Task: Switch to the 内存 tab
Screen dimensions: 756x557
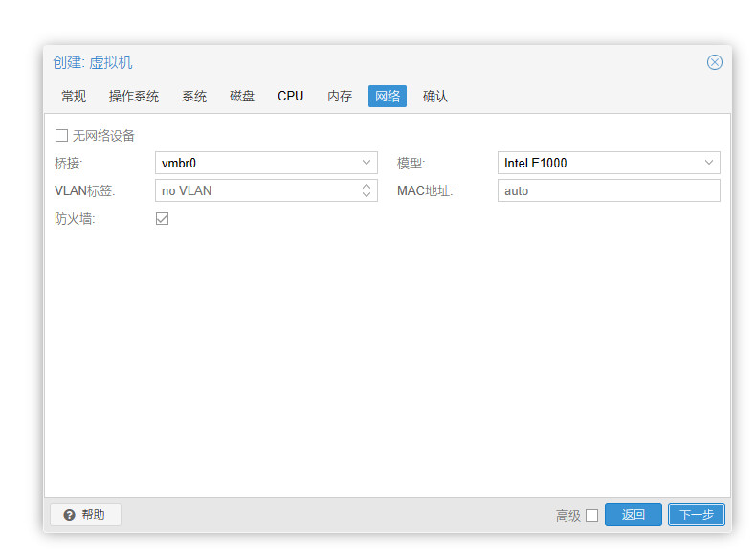Action: [340, 97]
